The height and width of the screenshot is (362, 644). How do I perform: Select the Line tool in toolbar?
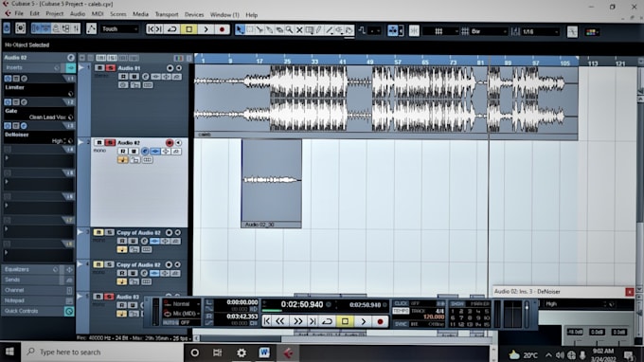pyautogui.click(x=329, y=29)
